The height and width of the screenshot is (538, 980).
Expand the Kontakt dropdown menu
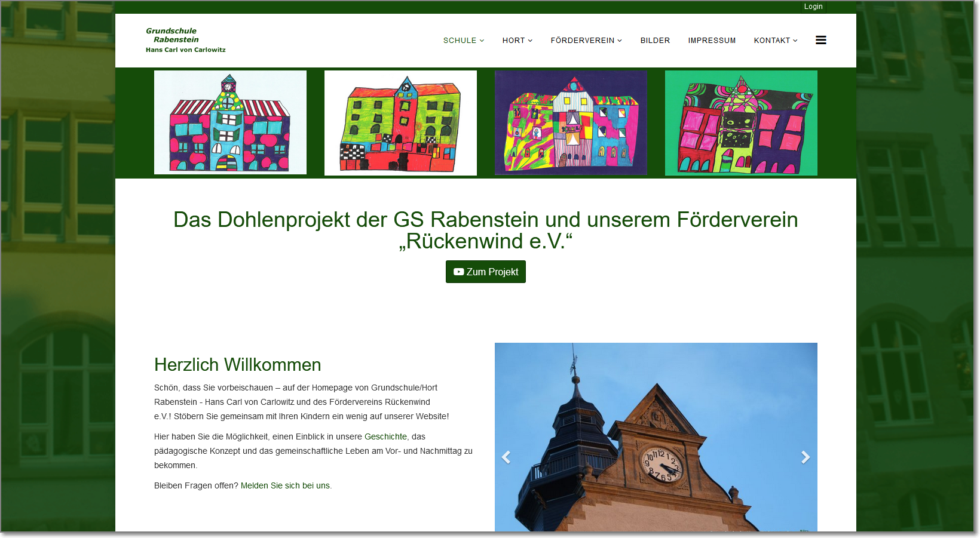coord(775,41)
